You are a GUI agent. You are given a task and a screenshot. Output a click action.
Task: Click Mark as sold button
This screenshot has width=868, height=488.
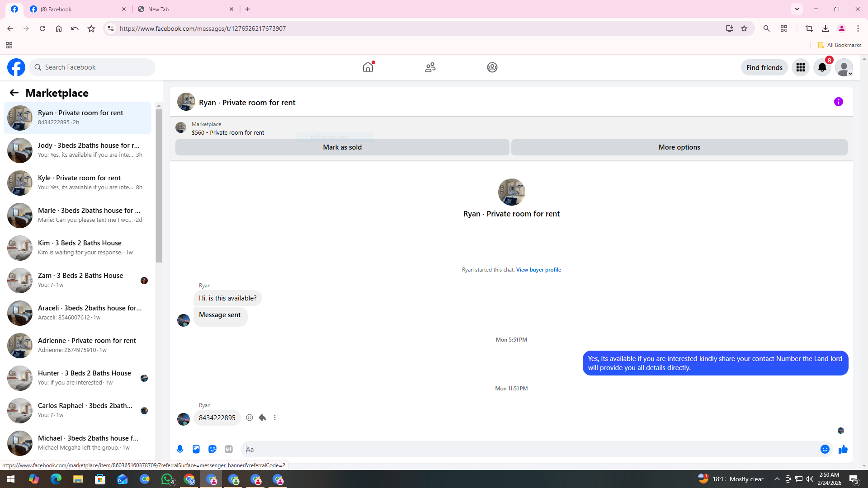pos(342,147)
